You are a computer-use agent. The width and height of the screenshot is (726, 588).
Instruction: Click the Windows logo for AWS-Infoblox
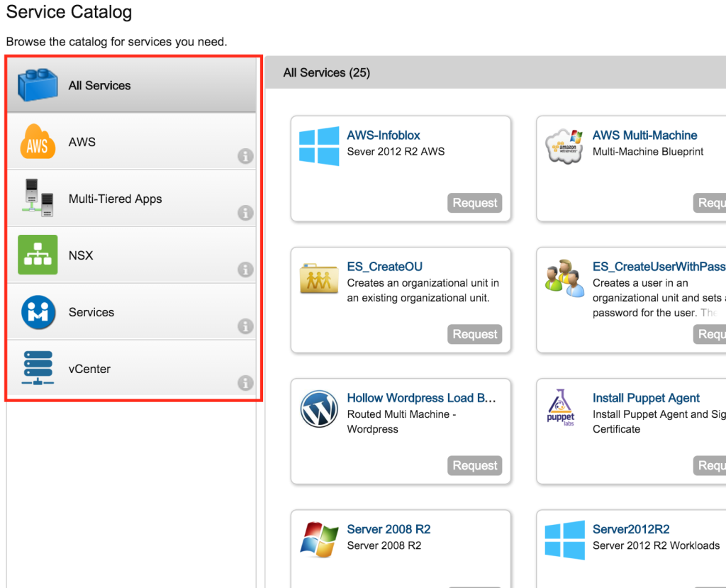click(x=319, y=146)
